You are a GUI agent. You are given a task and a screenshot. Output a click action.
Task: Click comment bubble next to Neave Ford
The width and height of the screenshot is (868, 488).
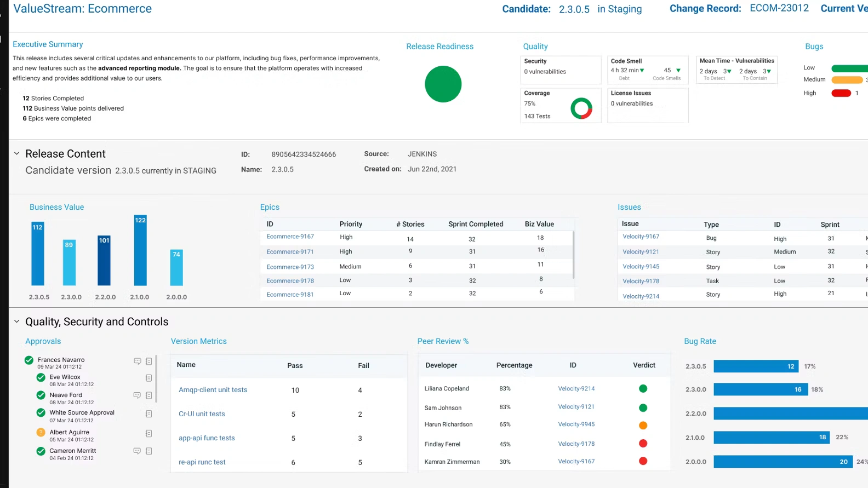pyautogui.click(x=138, y=395)
